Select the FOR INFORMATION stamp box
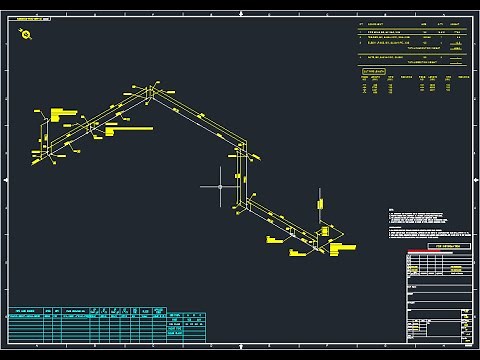 coord(449,246)
